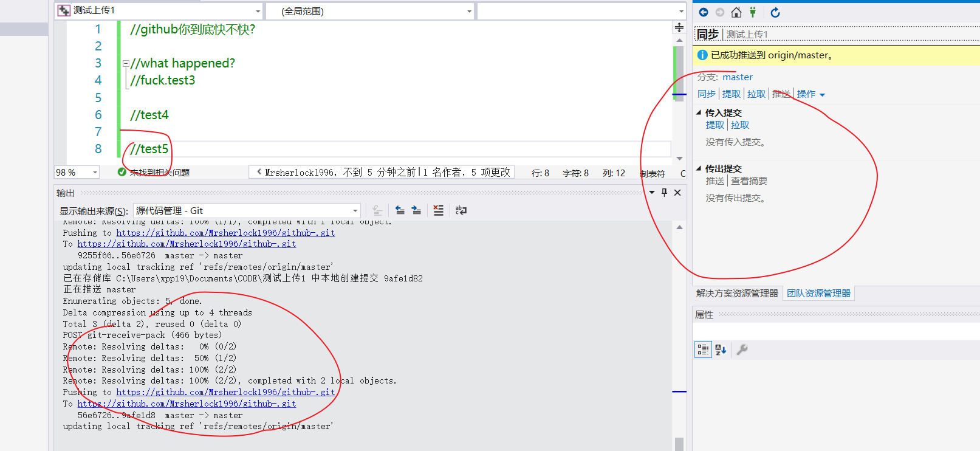Click the output window scrollbar thumb
980x451 pixels.
click(679, 444)
